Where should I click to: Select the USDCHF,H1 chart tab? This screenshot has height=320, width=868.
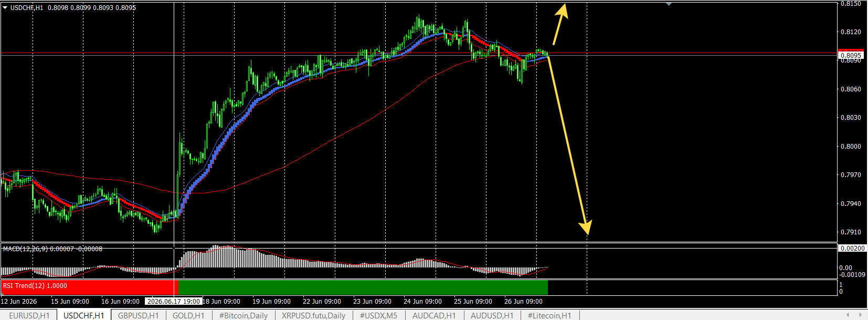(84, 315)
